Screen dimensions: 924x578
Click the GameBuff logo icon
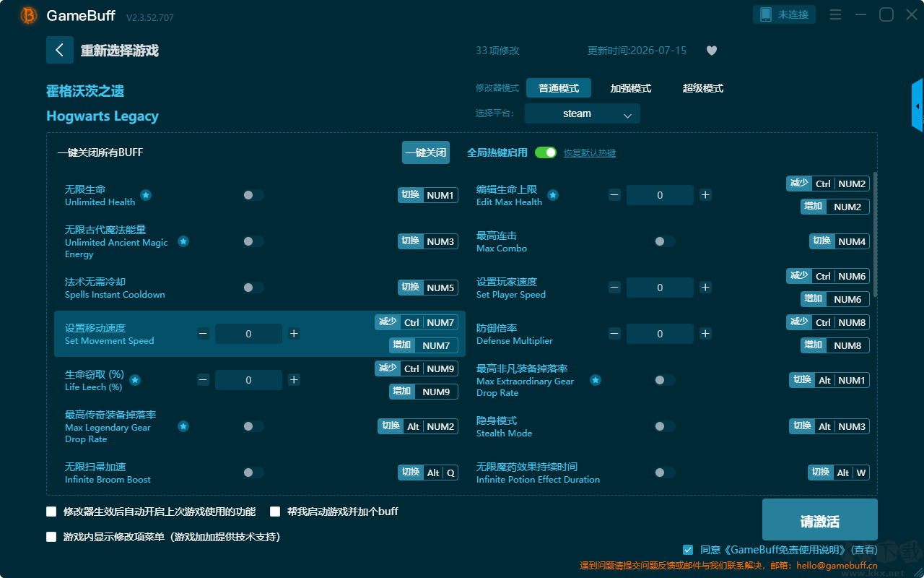click(29, 15)
